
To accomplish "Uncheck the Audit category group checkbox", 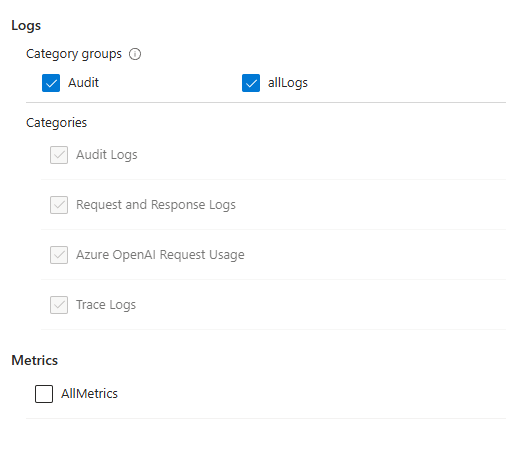I will pyautogui.click(x=51, y=83).
